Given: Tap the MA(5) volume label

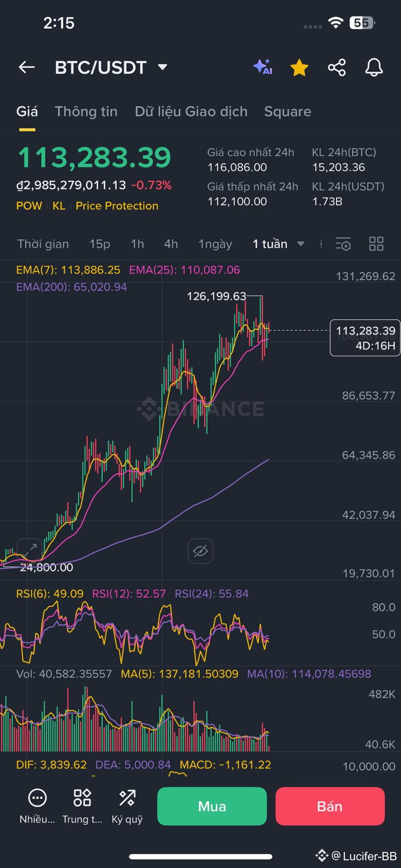Looking at the screenshot, I should (x=180, y=674).
